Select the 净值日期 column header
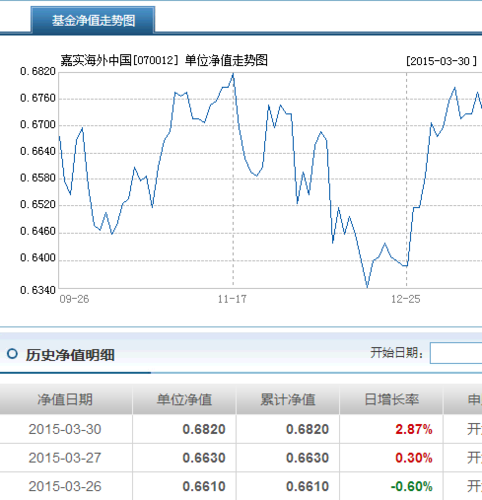Screen dimensions: 482x500 coord(65,399)
